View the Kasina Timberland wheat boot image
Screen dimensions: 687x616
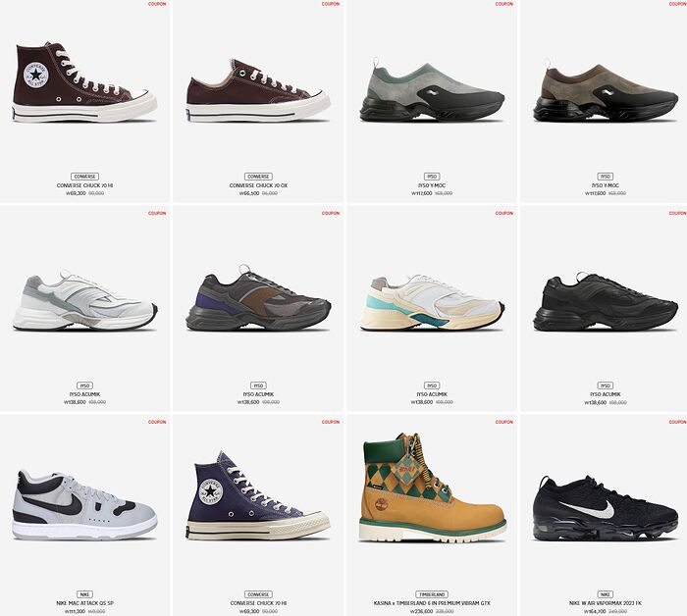[433, 488]
